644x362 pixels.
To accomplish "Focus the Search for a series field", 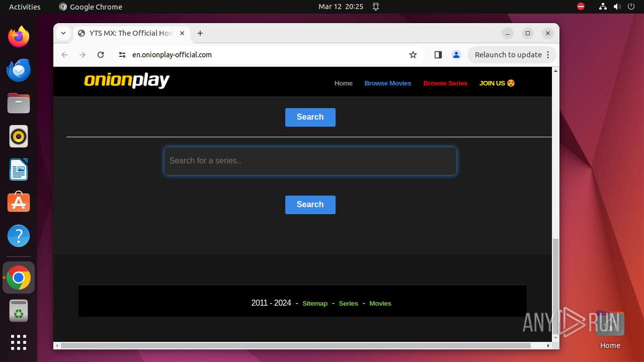I will pyautogui.click(x=310, y=161).
